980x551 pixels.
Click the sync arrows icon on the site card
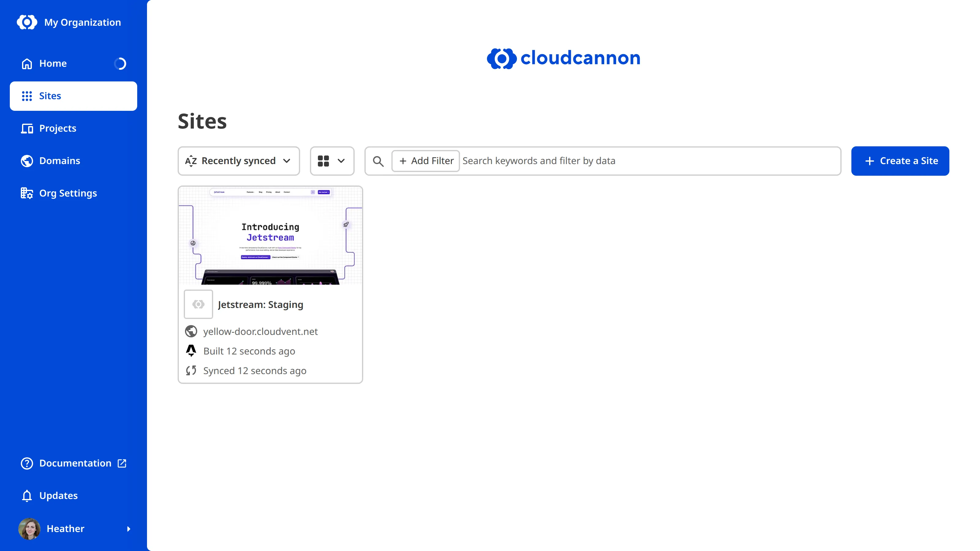[x=191, y=370]
